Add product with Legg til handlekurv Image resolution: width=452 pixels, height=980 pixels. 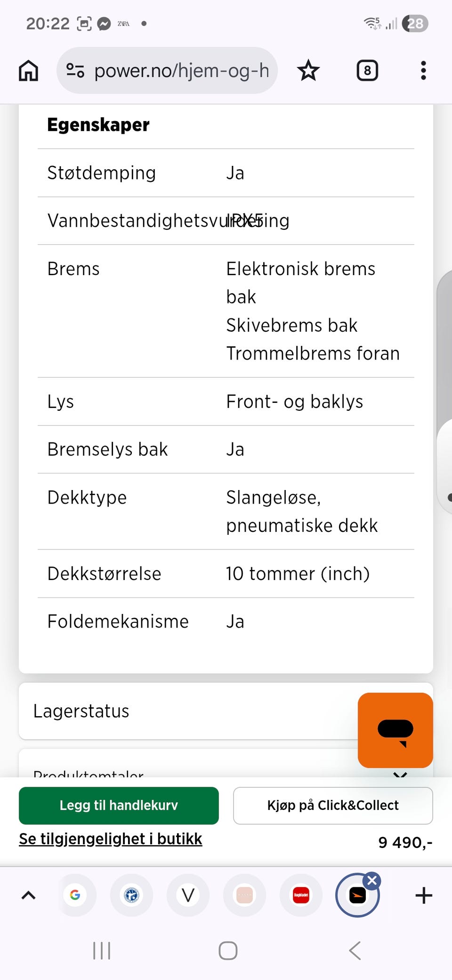(119, 805)
